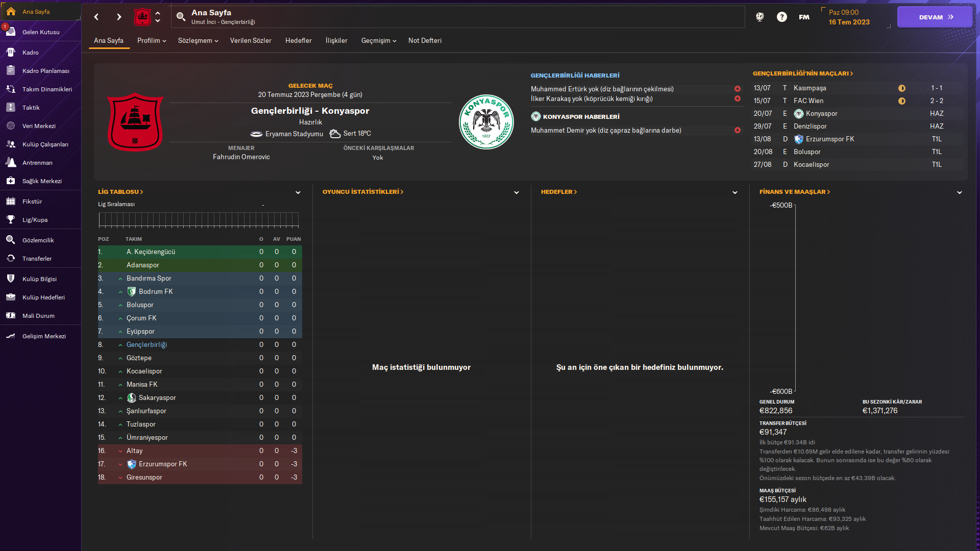
Task: Open the Taktik sidebar icon
Action: pyautogui.click(x=11, y=107)
